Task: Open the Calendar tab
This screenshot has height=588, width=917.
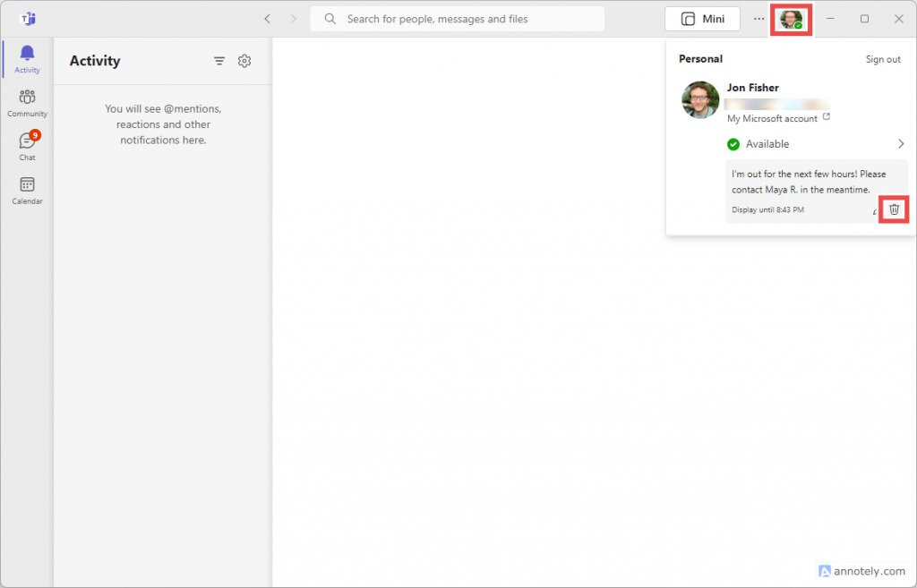Action: [x=27, y=187]
